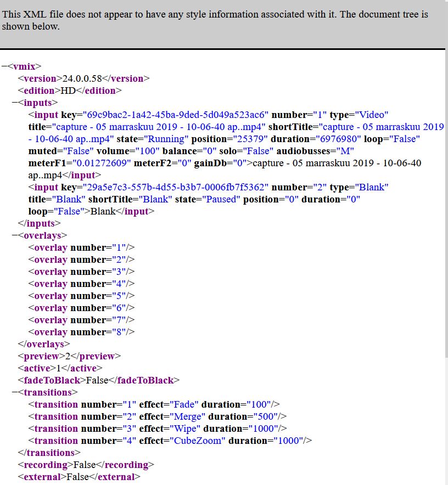
Task: Click the recording False element
Action: coord(86,465)
